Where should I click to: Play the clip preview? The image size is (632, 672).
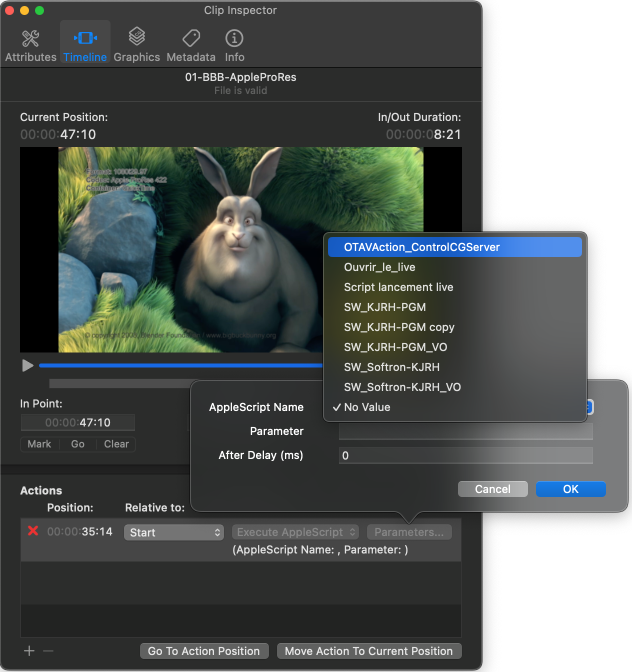point(27,365)
